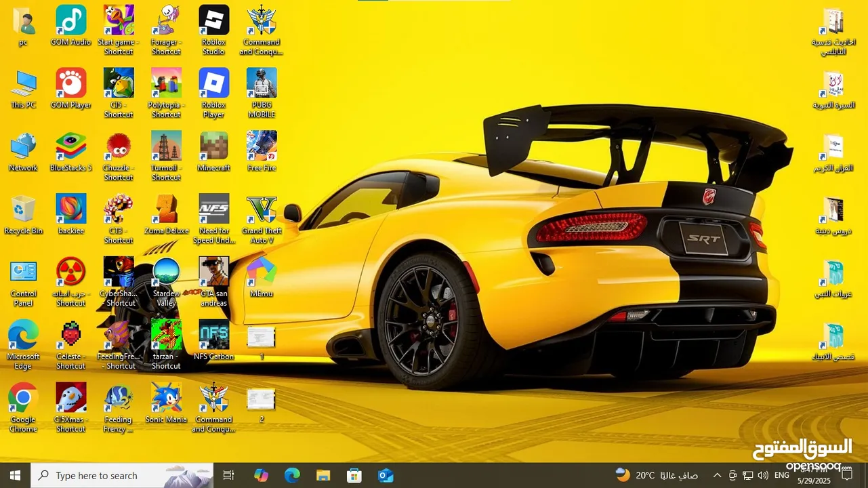
Task: Click the Turmoil shortcut icon
Action: coord(166,147)
